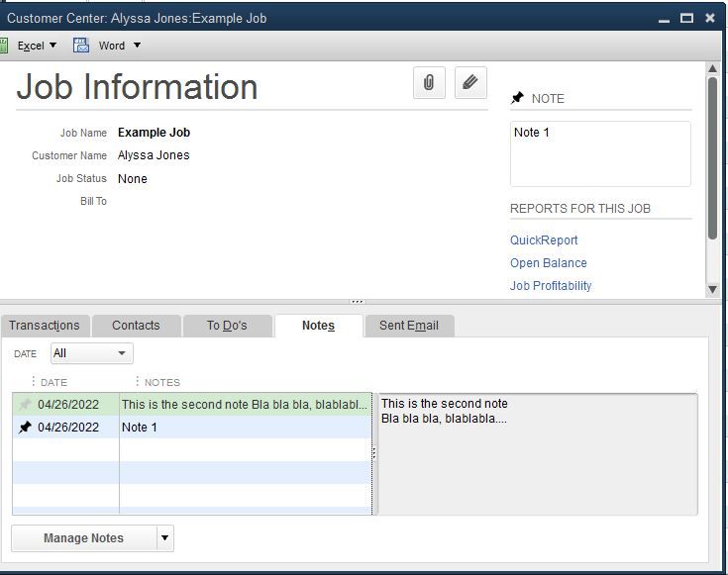The width and height of the screenshot is (728, 575).
Task: Click the NOTES column header
Action: pyautogui.click(x=162, y=382)
